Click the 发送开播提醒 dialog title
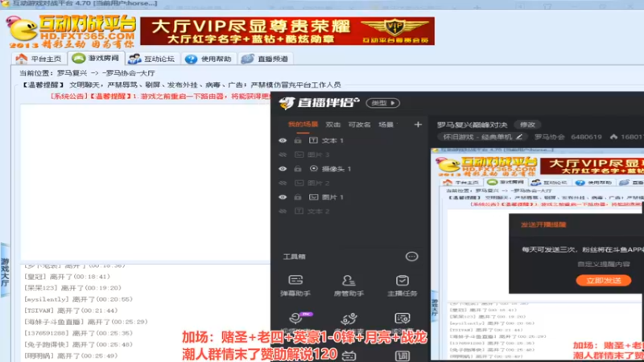Viewport: 644px width, 362px height. point(543,224)
